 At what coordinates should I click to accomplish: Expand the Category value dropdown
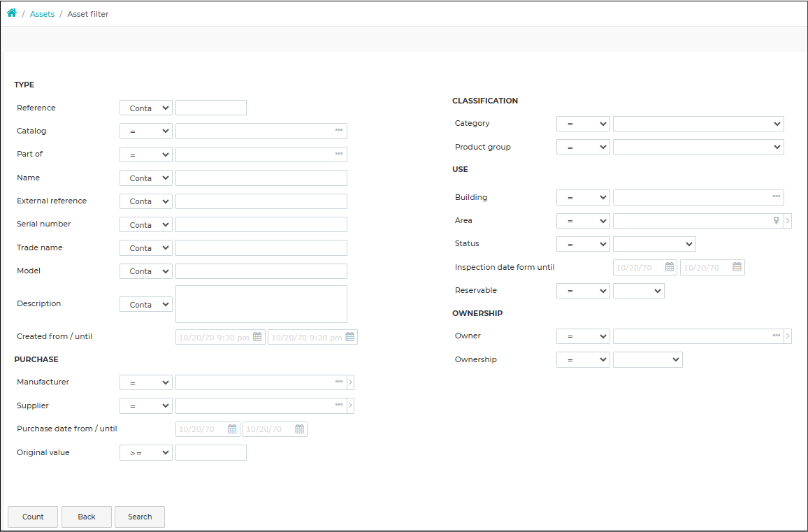pyautogui.click(x=698, y=124)
